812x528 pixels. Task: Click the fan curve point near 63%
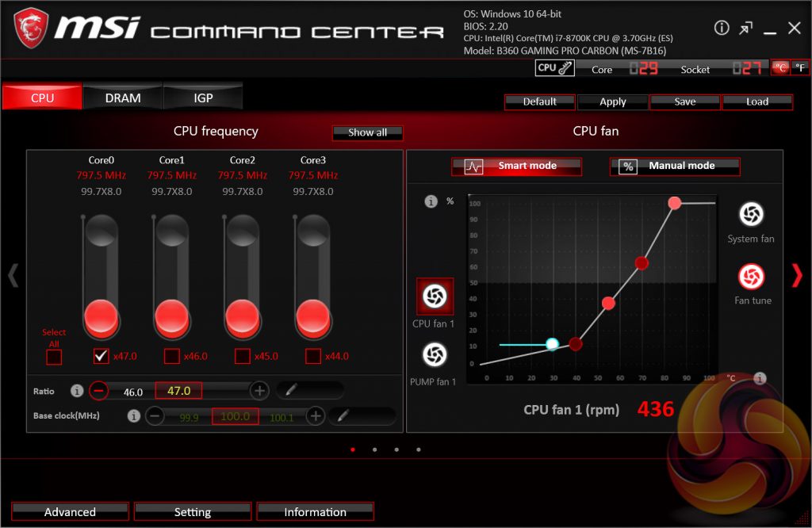pyautogui.click(x=642, y=263)
